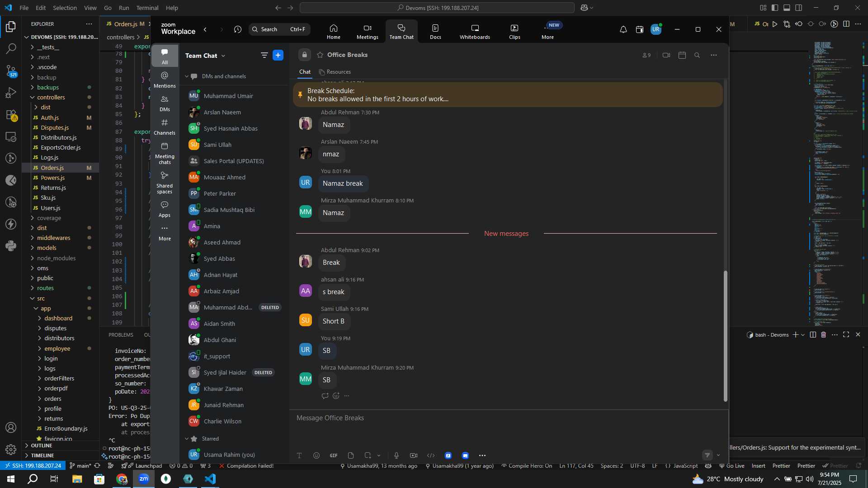Show Channels in Zoom sidebar

(x=165, y=127)
